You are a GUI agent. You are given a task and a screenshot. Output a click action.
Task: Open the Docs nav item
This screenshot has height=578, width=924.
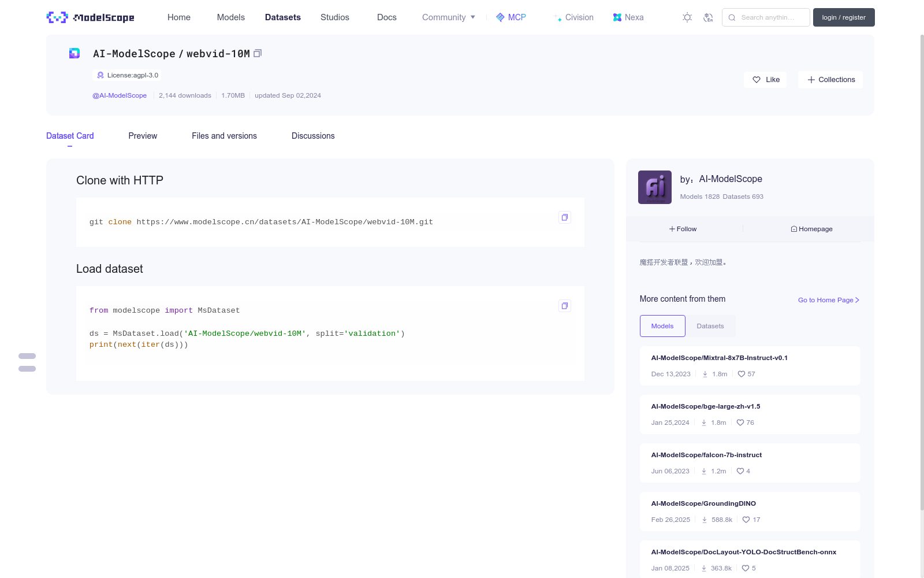point(387,17)
